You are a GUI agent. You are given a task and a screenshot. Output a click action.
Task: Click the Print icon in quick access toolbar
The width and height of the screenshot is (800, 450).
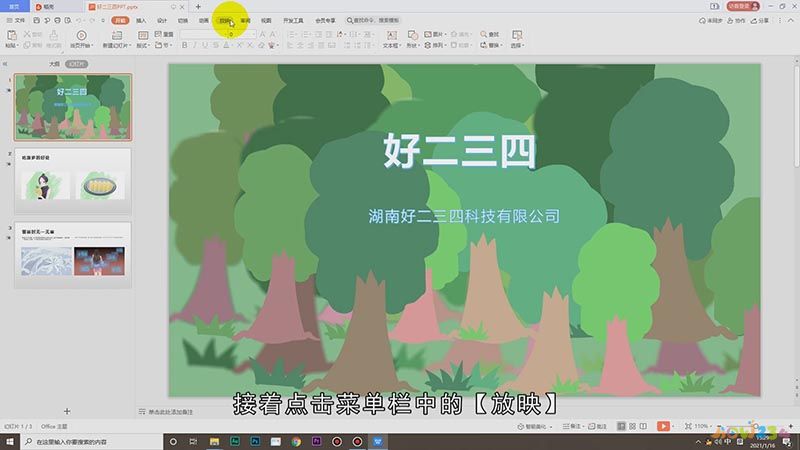[57, 20]
